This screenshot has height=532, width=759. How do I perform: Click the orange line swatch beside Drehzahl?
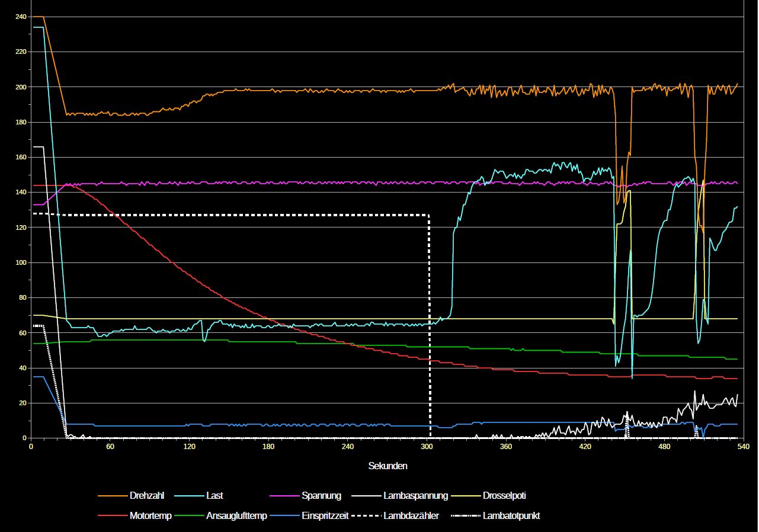click(112, 496)
